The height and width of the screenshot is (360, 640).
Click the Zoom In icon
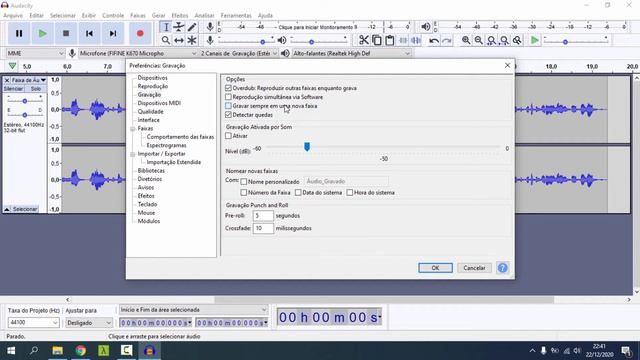[466, 40]
